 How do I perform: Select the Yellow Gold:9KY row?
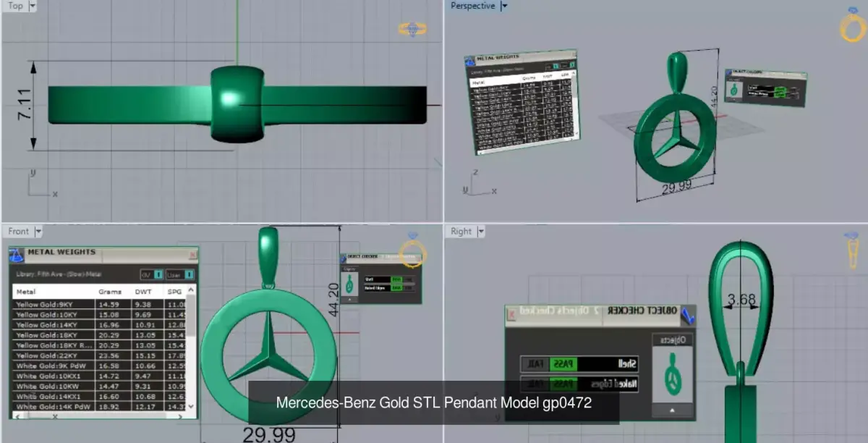tap(99, 305)
